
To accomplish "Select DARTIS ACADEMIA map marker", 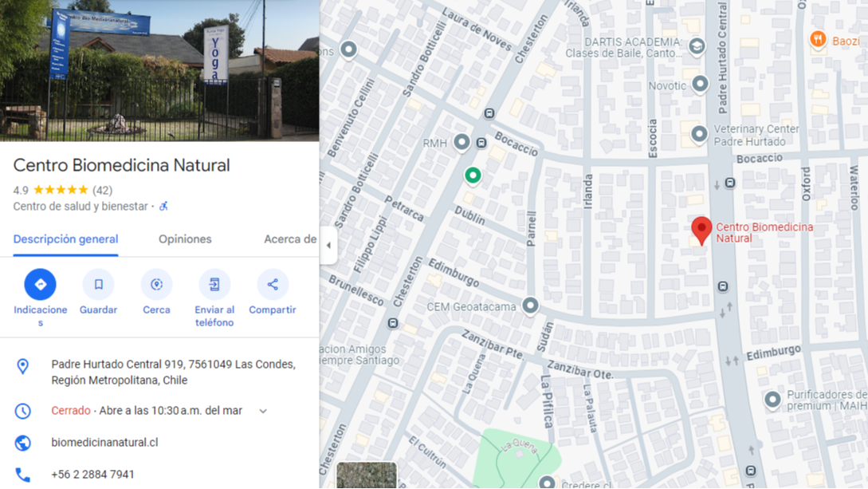I will (697, 46).
